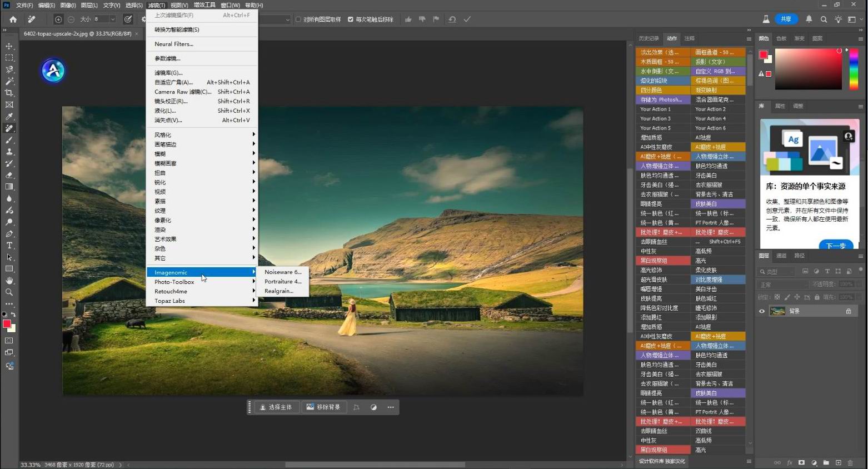
Task: Click the undo arrow in options bar
Action: pyautogui.click(x=452, y=19)
